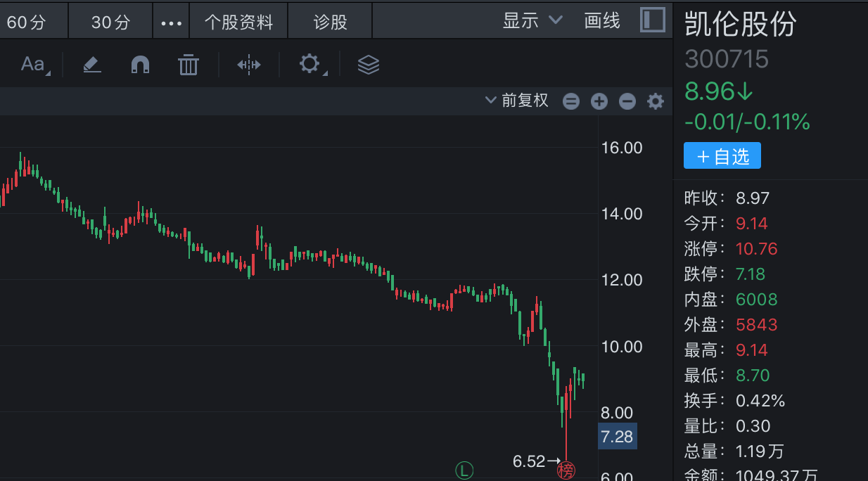Select the Aa text annotation tool
Viewport: 868px width, 481px height.
coord(32,65)
